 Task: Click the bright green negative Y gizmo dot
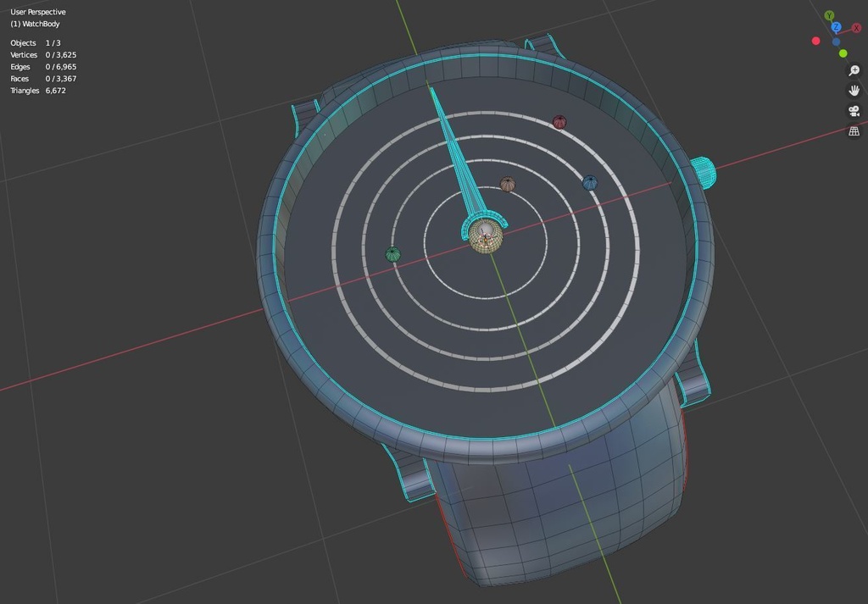click(843, 53)
